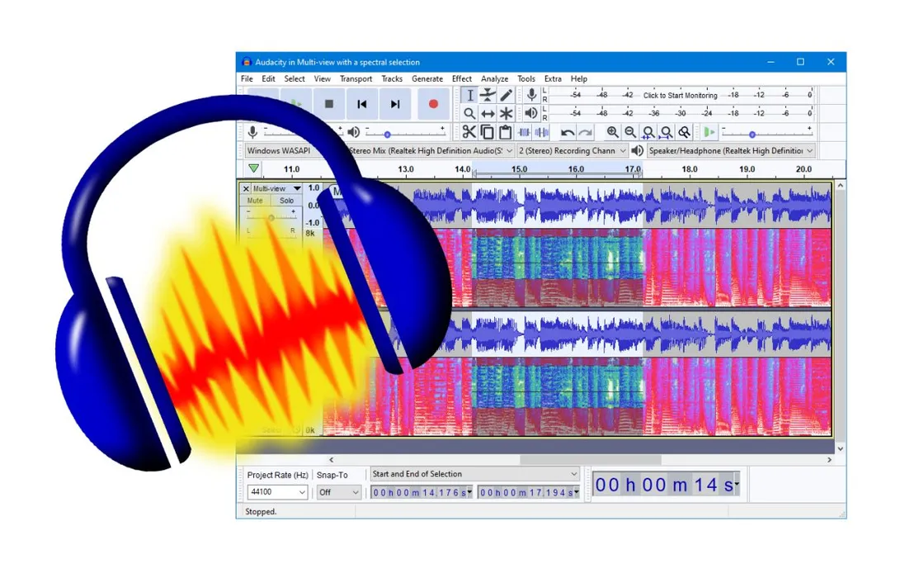The image size is (924, 578).
Task: Skip to Start of the track
Action: pos(362,104)
